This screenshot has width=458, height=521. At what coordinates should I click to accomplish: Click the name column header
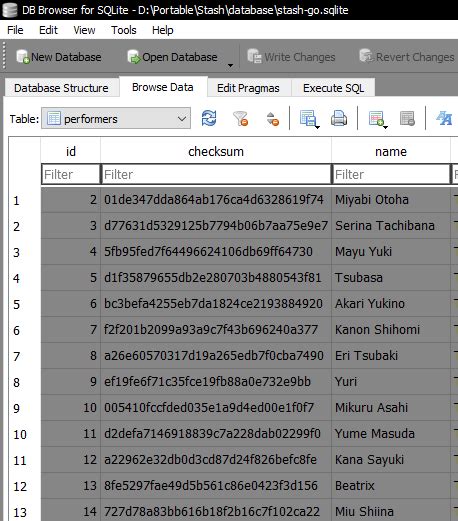coord(391,151)
